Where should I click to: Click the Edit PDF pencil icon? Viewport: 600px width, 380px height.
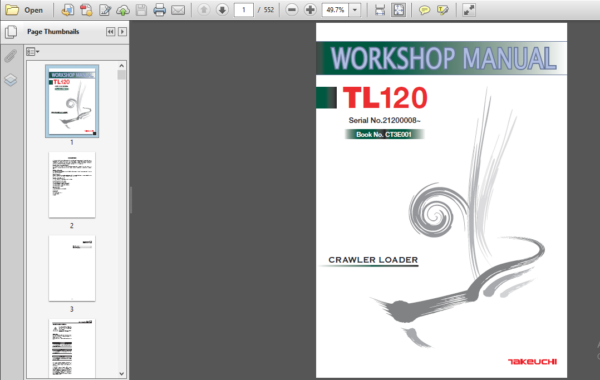(104, 10)
